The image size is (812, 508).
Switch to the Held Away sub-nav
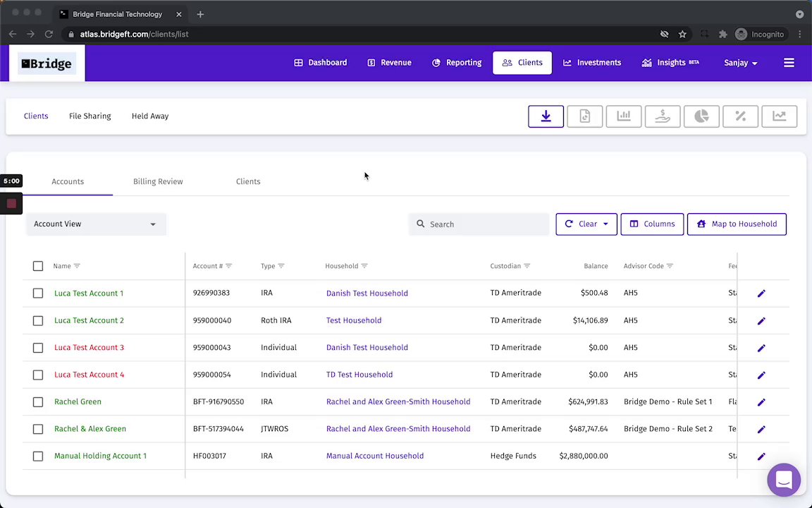150,116
